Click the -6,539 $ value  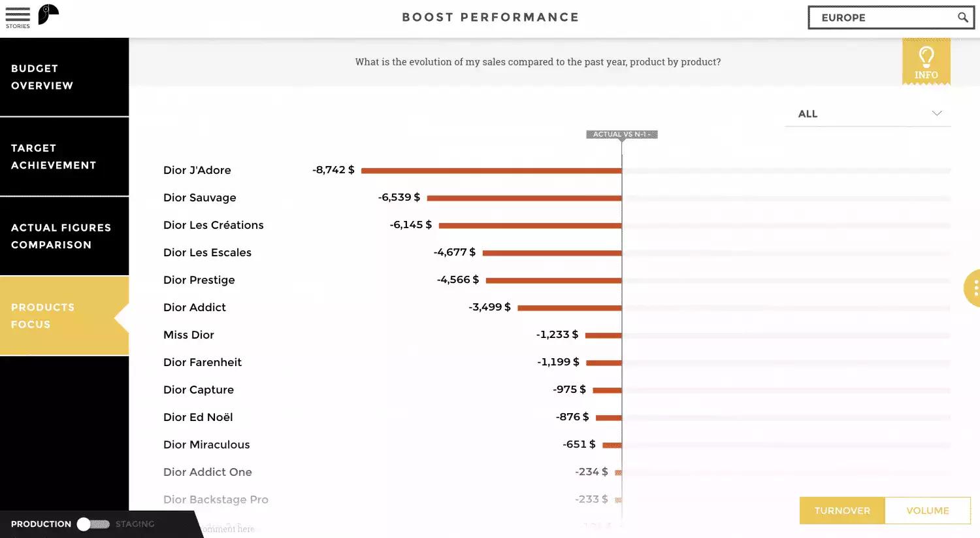399,197
